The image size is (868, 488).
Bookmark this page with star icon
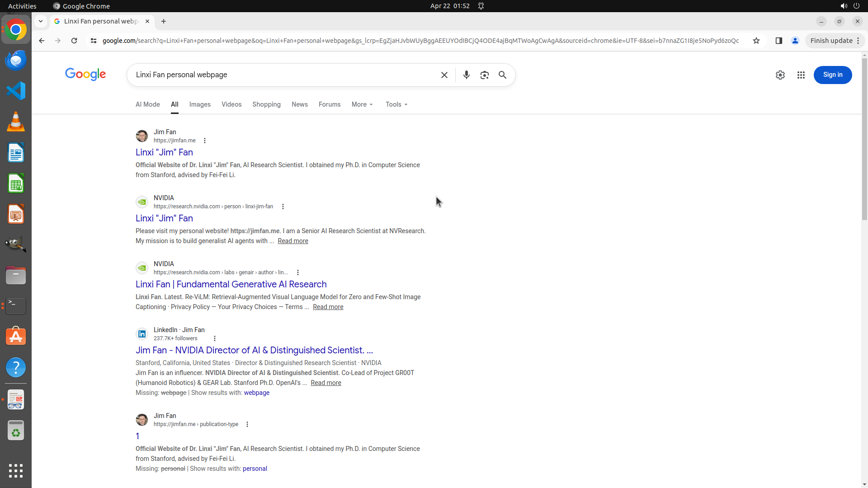pos(756,41)
